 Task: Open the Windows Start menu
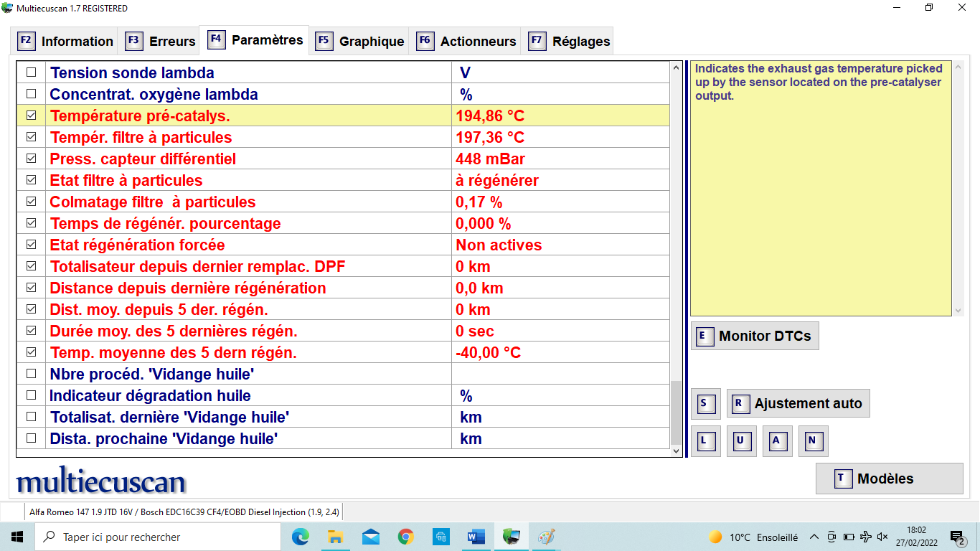pyautogui.click(x=17, y=537)
